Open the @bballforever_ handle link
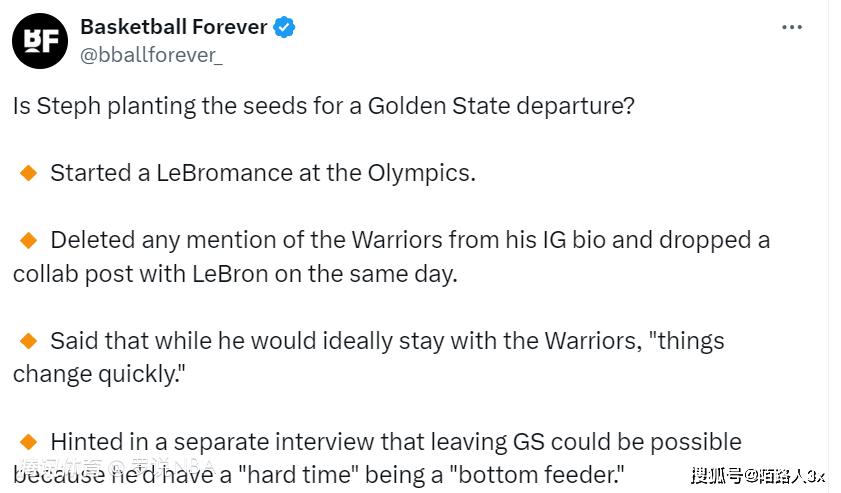 151,55
